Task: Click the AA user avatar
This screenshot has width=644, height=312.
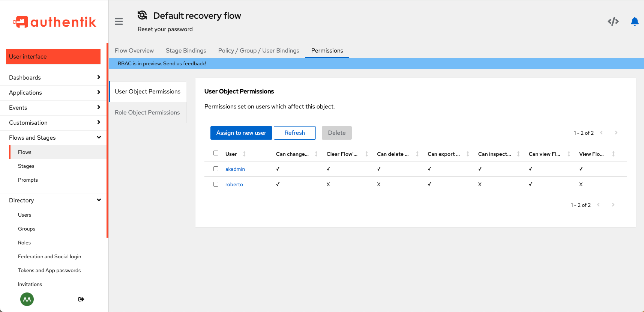Action: [27, 299]
